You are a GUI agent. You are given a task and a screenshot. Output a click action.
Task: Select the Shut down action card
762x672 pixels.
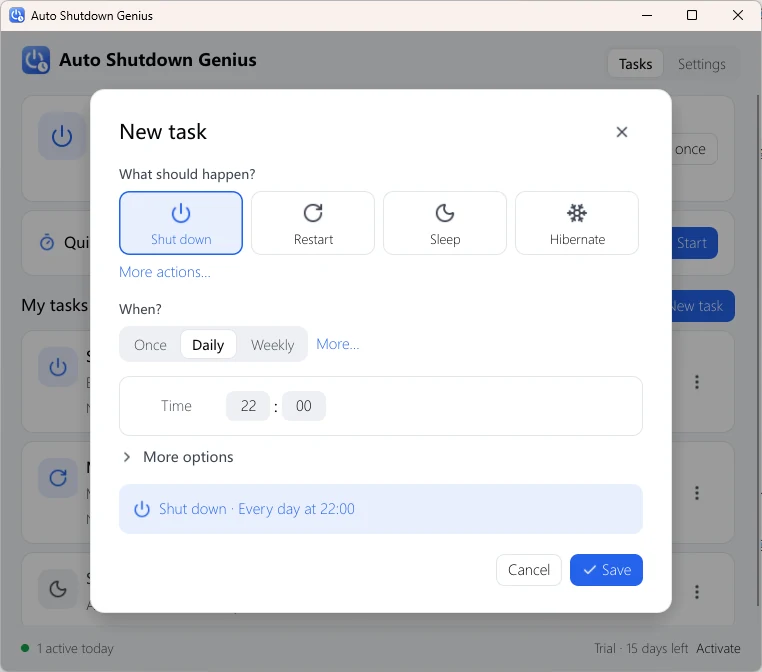click(181, 223)
